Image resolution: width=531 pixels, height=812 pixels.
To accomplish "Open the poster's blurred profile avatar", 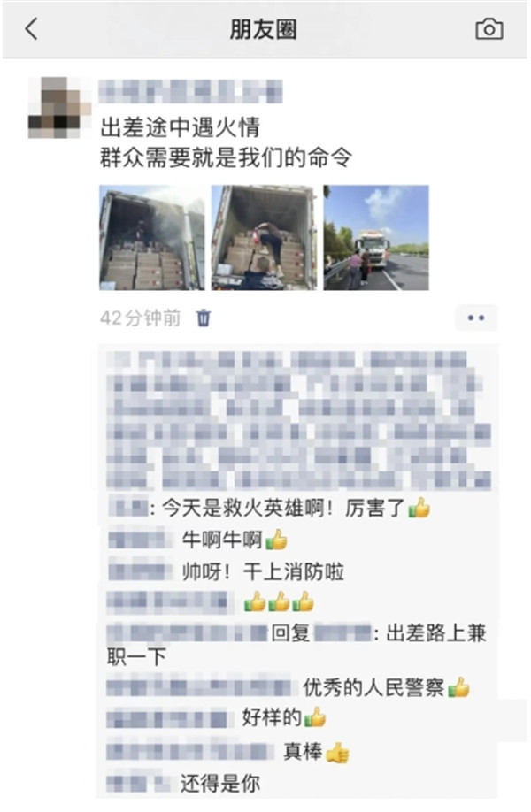I will [57, 108].
